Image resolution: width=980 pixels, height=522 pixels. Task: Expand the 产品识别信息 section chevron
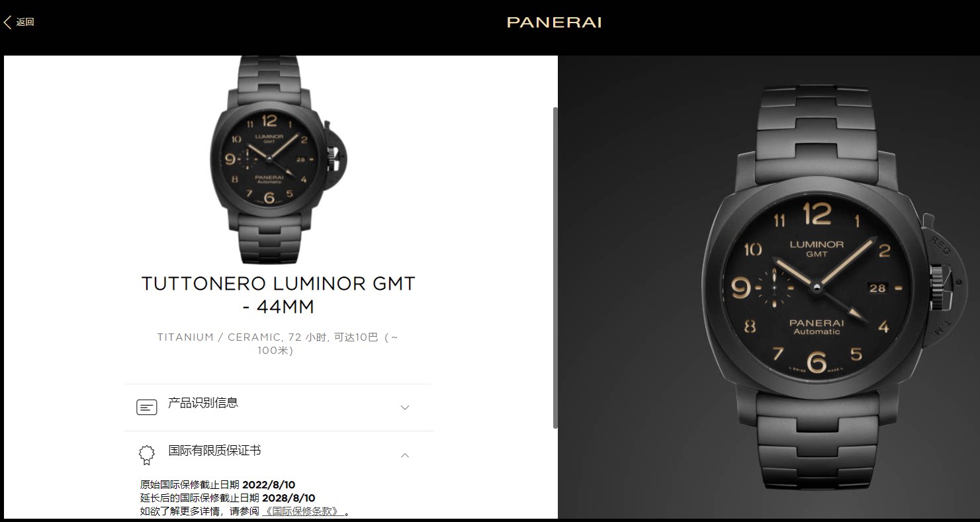[405, 408]
